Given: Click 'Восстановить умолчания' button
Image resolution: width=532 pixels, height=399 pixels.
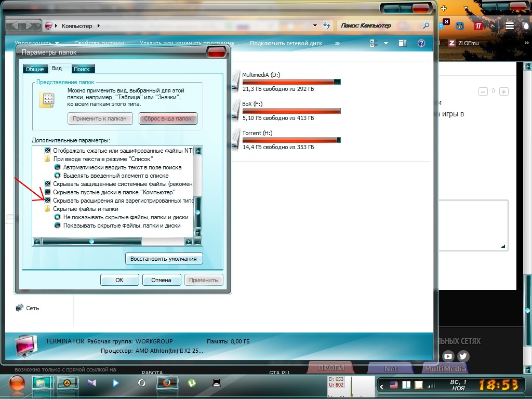Looking at the screenshot, I should coord(164,259).
